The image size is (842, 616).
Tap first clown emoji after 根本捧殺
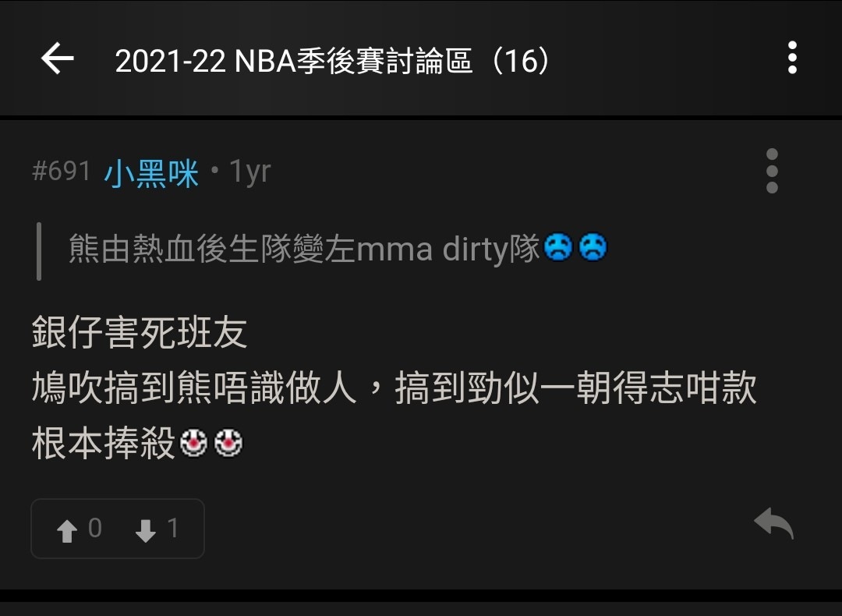click(x=193, y=443)
